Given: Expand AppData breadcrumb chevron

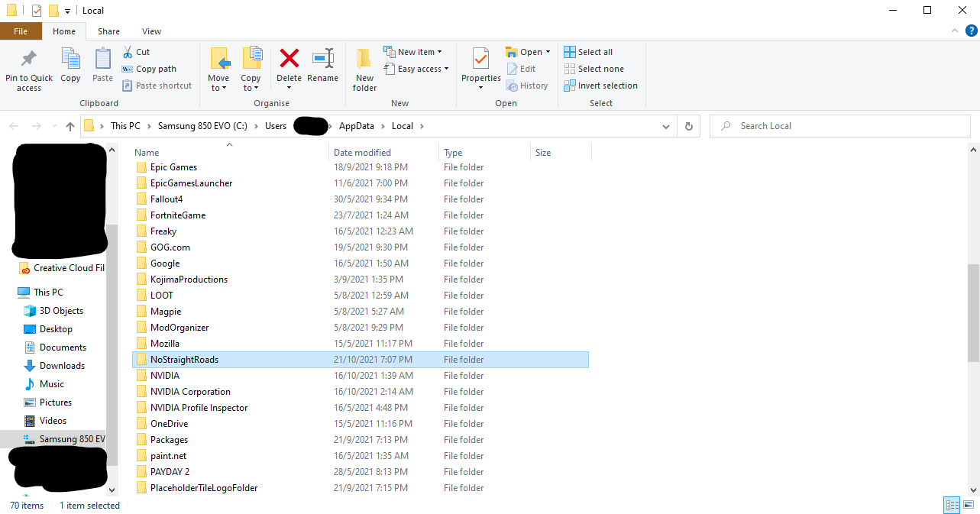Looking at the screenshot, I should [383, 126].
